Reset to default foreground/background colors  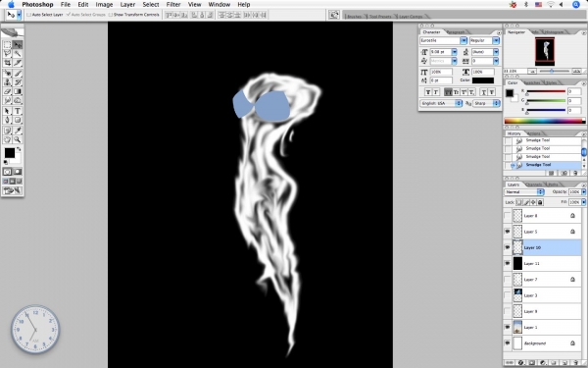6,162
